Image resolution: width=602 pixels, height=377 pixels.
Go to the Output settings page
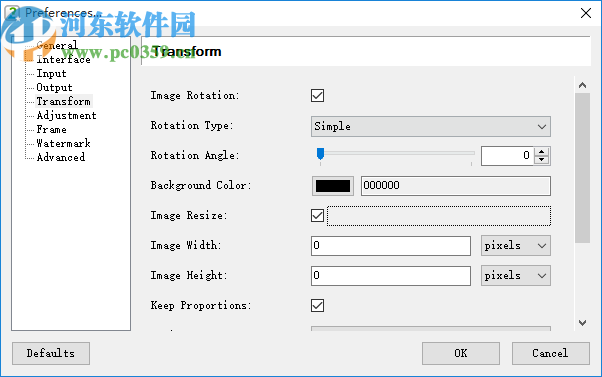pyautogui.click(x=54, y=87)
